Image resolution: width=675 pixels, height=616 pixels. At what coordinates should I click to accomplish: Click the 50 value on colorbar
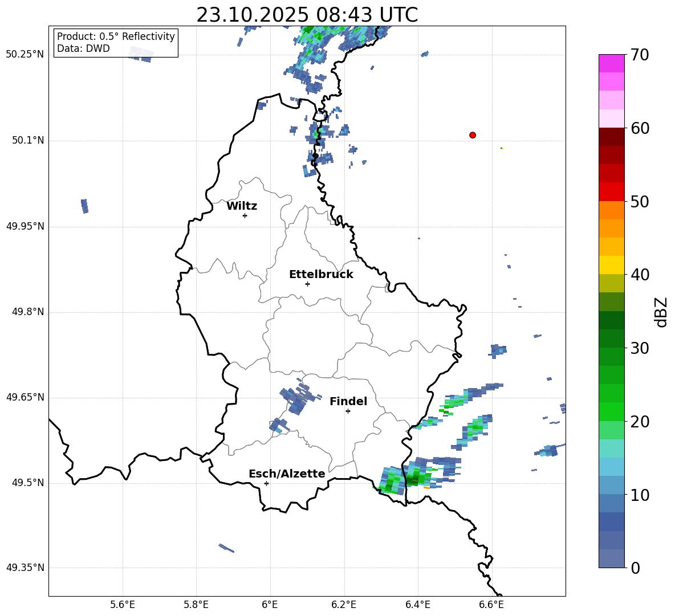tap(639, 201)
